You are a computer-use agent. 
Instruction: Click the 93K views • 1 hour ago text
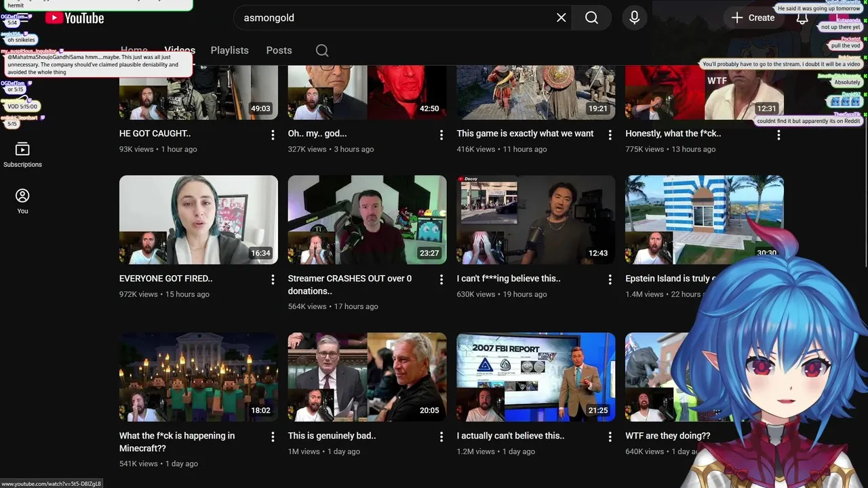tap(158, 149)
